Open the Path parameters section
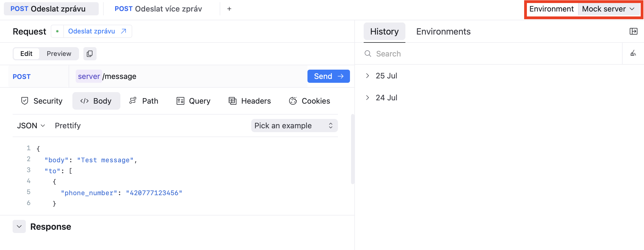 [144, 101]
